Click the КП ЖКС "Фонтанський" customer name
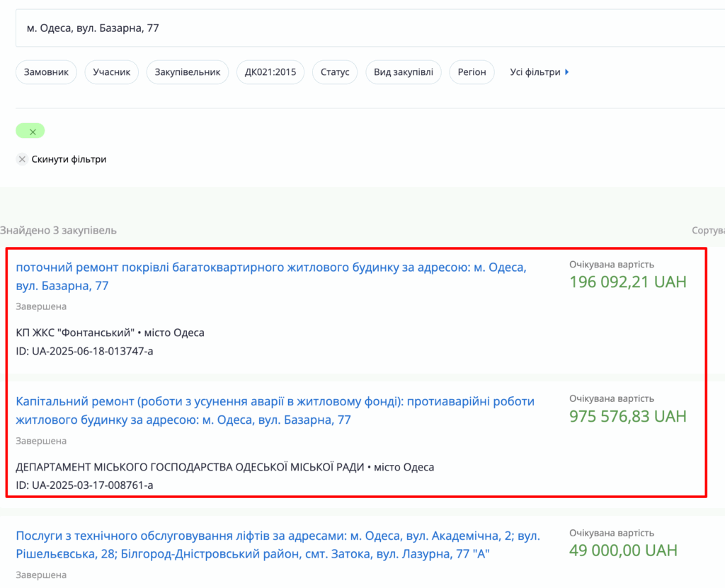Screen dimensions: 725x588 click(x=74, y=333)
